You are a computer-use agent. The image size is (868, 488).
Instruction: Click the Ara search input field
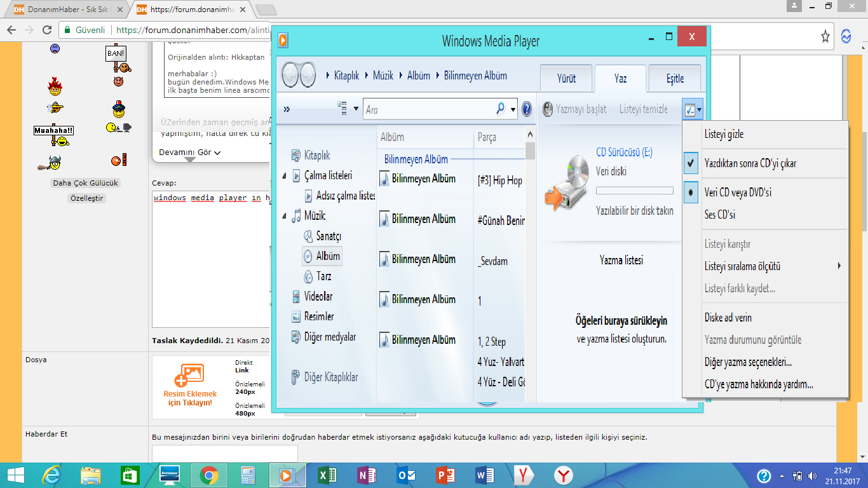(x=429, y=110)
